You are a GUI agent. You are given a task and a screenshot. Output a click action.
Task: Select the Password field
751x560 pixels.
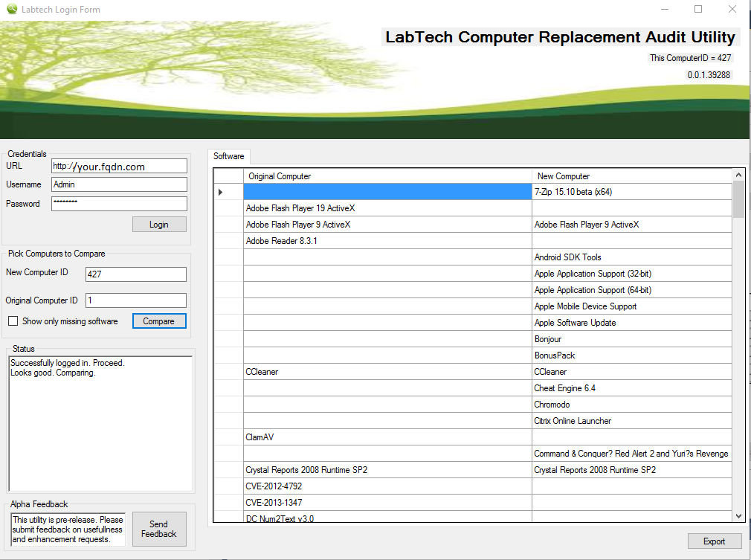(x=119, y=204)
